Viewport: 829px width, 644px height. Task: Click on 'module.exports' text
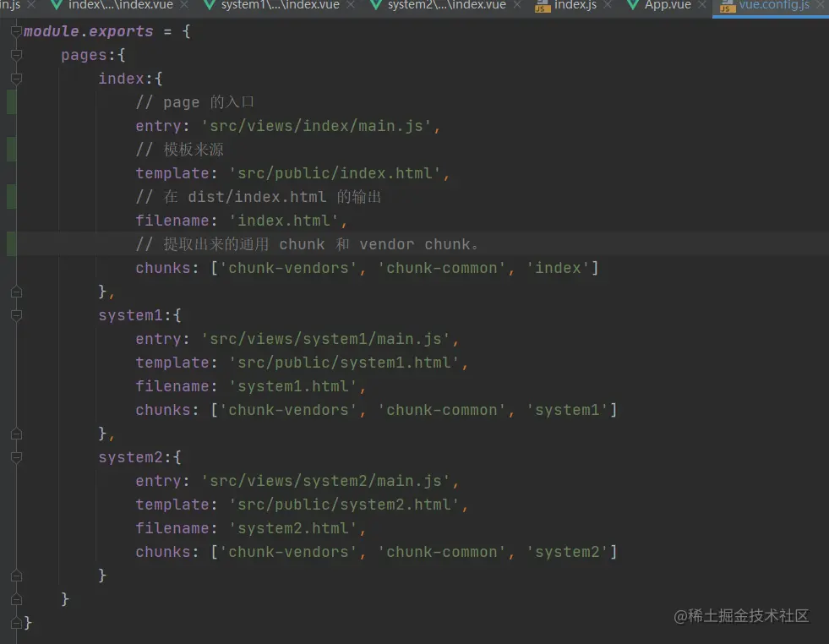pos(88,32)
